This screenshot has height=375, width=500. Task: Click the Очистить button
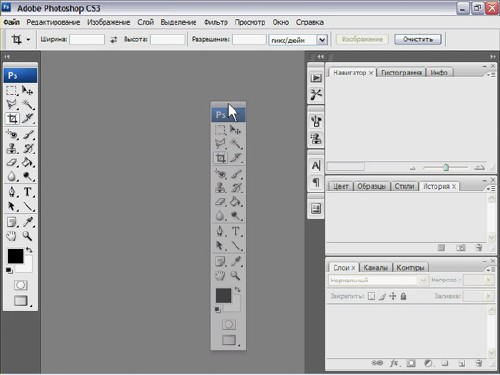pos(418,39)
